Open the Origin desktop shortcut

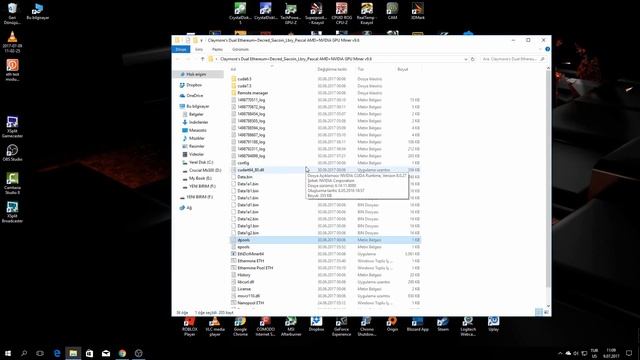(x=392, y=324)
